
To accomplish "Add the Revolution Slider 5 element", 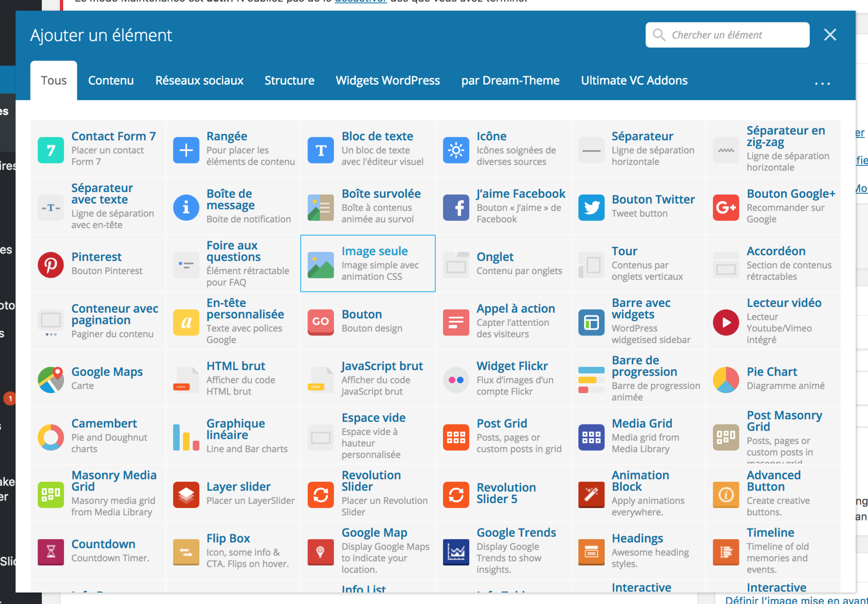I will tap(506, 493).
